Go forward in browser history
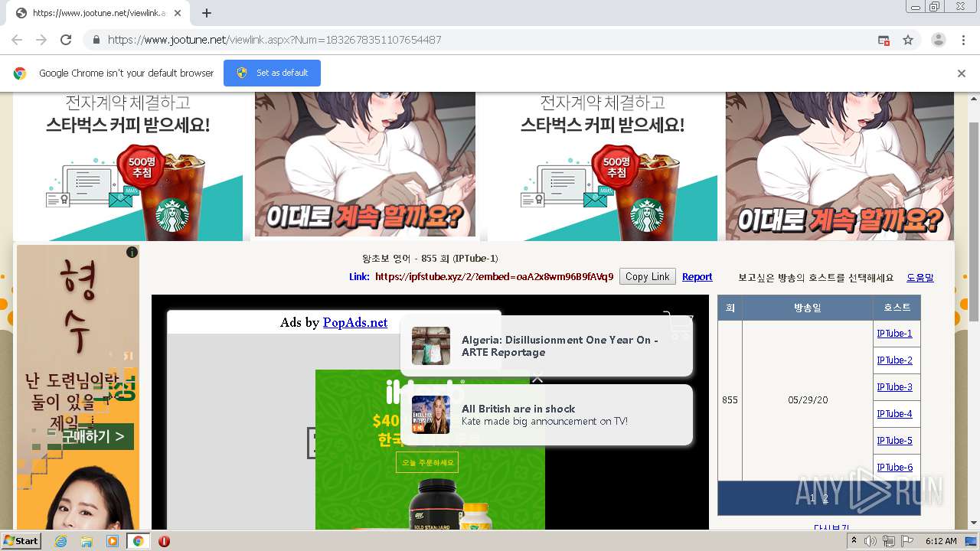The image size is (980, 551). click(41, 40)
